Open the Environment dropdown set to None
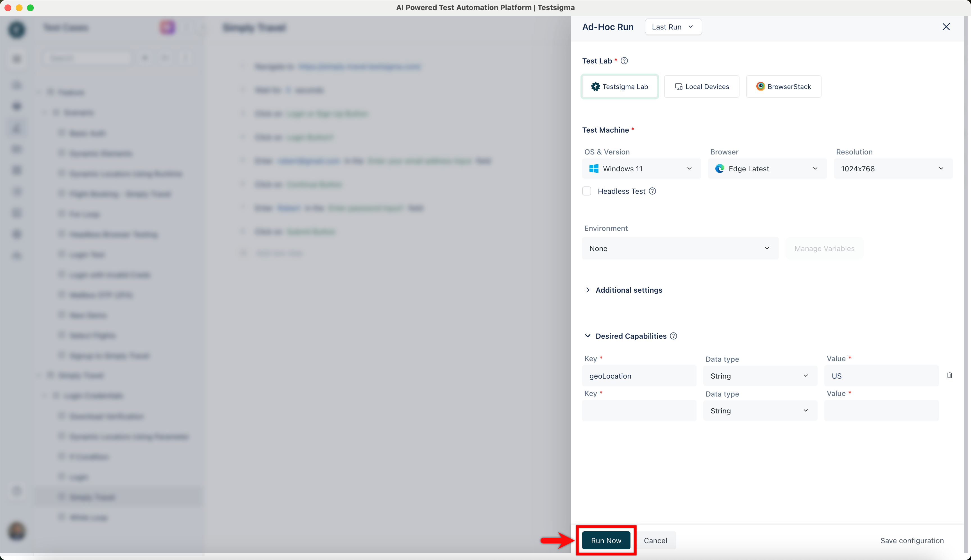Image resolution: width=971 pixels, height=560 pixels. tap(680, 249)
